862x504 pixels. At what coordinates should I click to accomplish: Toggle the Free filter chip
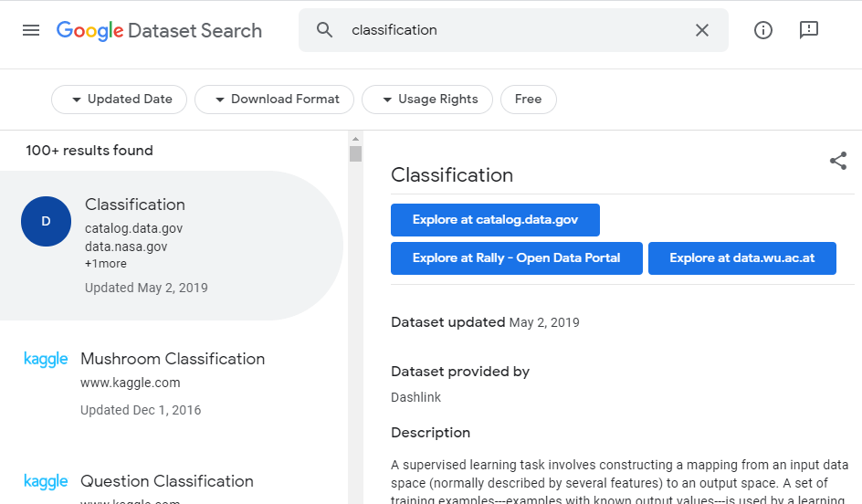[528, 100]
